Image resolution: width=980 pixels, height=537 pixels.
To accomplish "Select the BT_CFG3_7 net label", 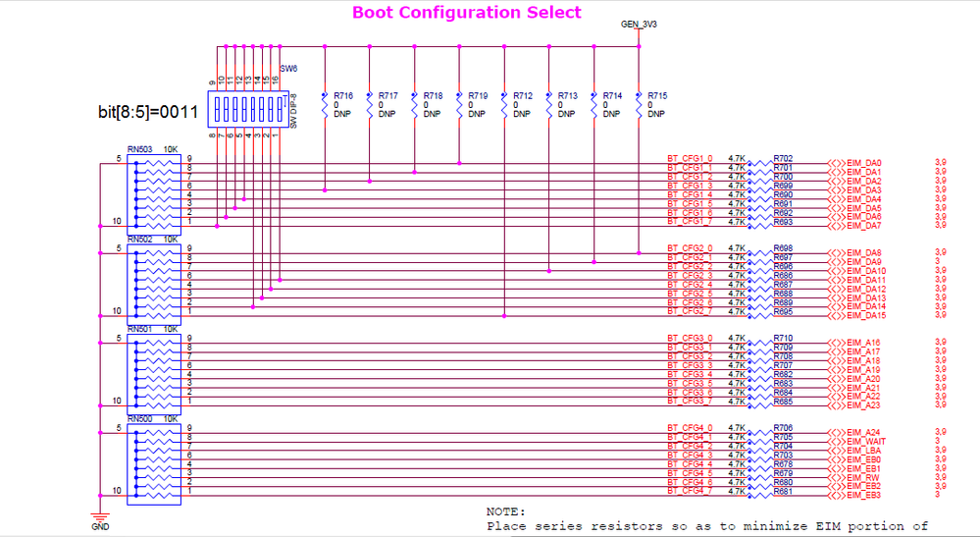I will pos(690,402).
